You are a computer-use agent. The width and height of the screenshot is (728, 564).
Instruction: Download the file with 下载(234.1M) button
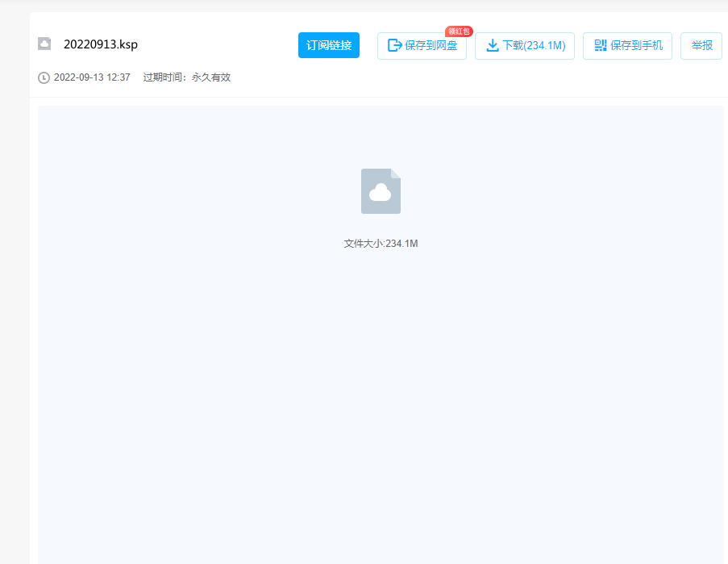click(525, 45)
